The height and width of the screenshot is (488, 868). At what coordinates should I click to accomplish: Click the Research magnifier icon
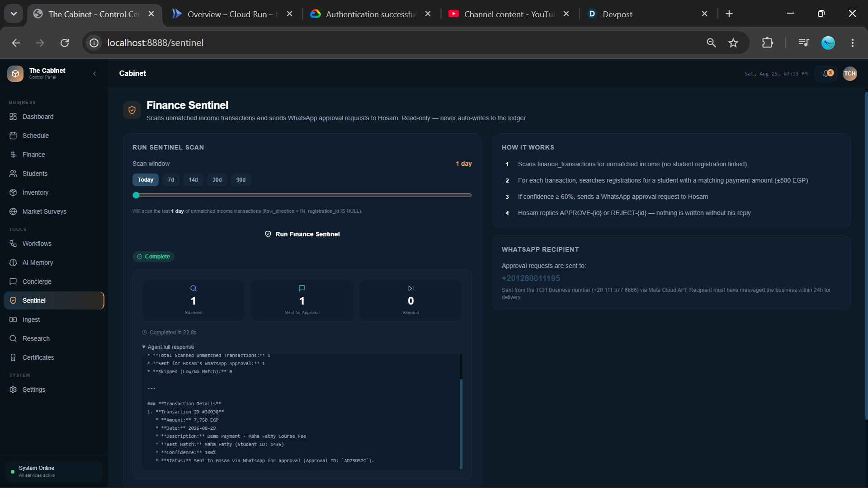[13, 338]
